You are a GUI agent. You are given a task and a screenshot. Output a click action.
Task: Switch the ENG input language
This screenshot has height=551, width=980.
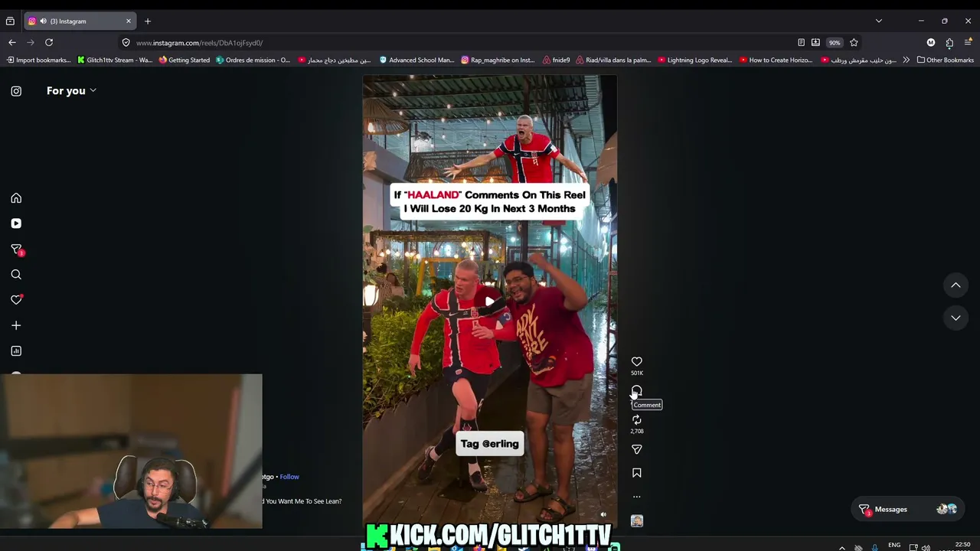pos(894,546)
